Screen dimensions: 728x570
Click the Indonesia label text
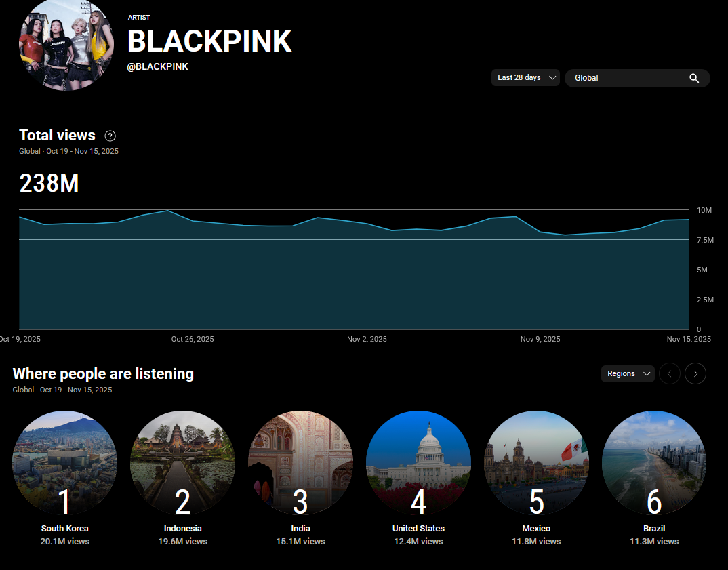point(182,528)
